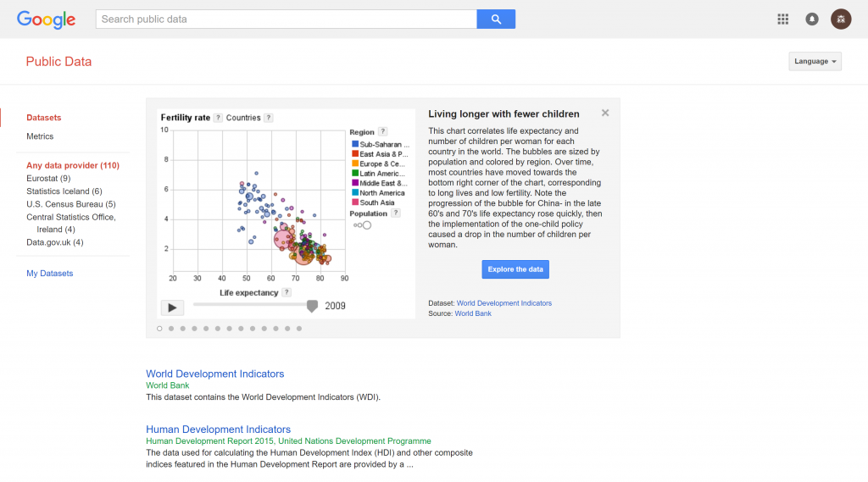
Task: Open Human Development Indicators dataset result
Action: click(x=218, y=429)
